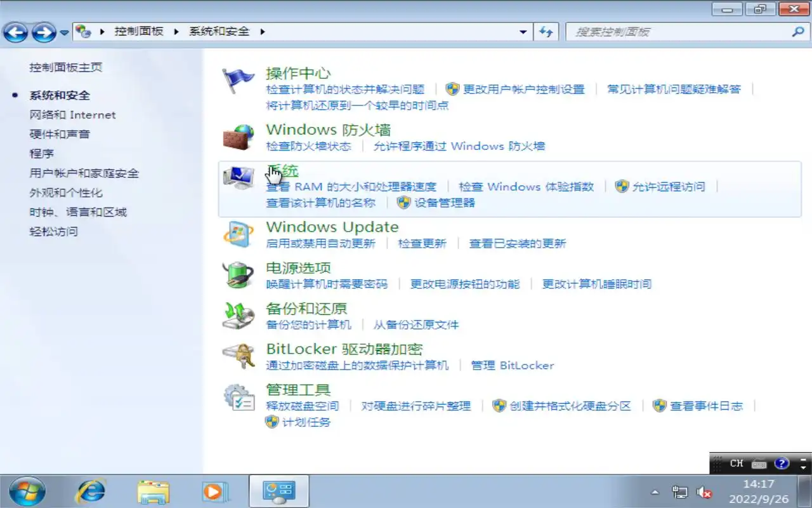Open 设备管理器 link
The height and width of the screenshot is (508, 812).
(444, 203)
